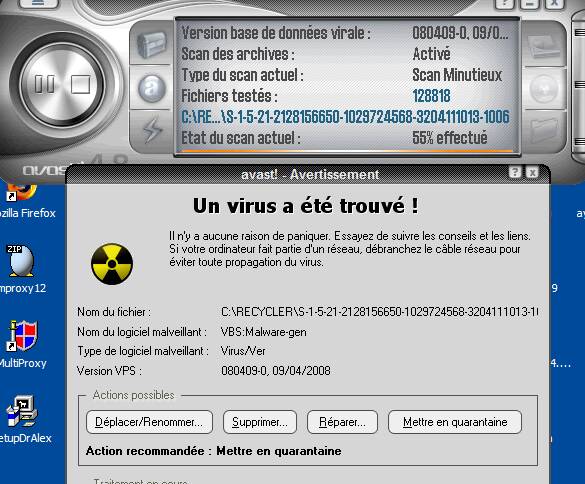The width and height of the screenshot is (585, 484).
Task: Click the malware name VBS:Malware-gen
Action: point(263,332)
